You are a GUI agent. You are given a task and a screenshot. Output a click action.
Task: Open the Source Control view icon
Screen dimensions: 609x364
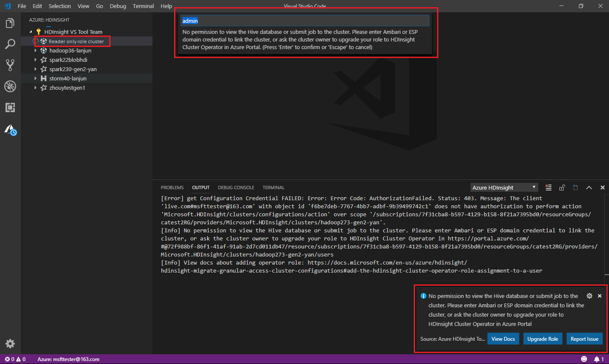(10, 65)
